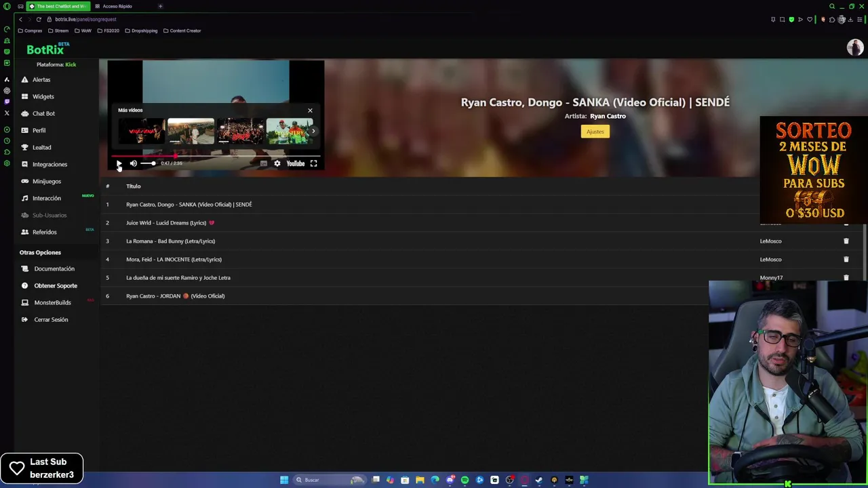Open the video on YouTube logo
The width and height of the screenshot is (868, 488).
click(296, 163)
